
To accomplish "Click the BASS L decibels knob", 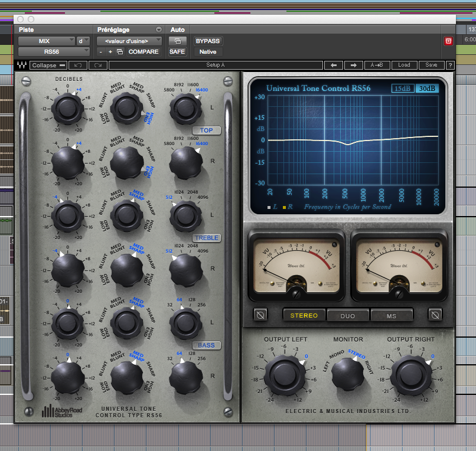I will (x=68, y=323).
